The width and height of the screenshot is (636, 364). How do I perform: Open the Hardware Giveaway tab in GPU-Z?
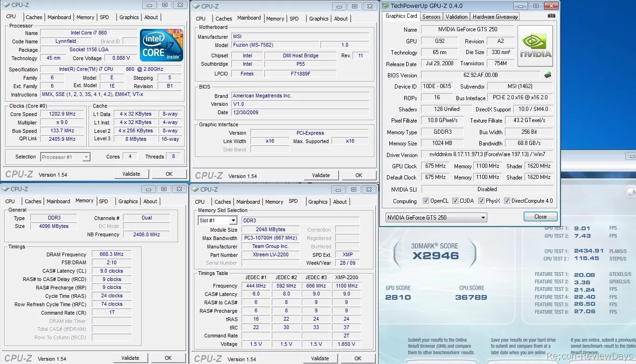(x=495, y=16)
